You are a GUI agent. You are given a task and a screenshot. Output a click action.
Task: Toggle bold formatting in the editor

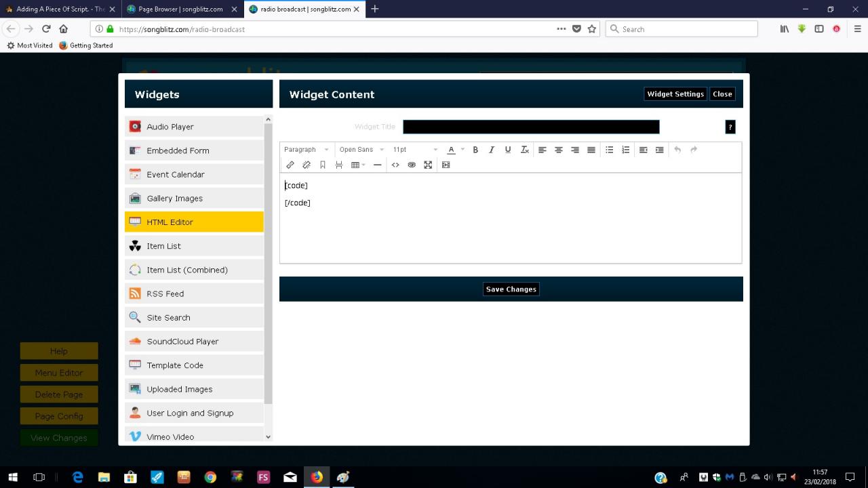pos(475,150)
